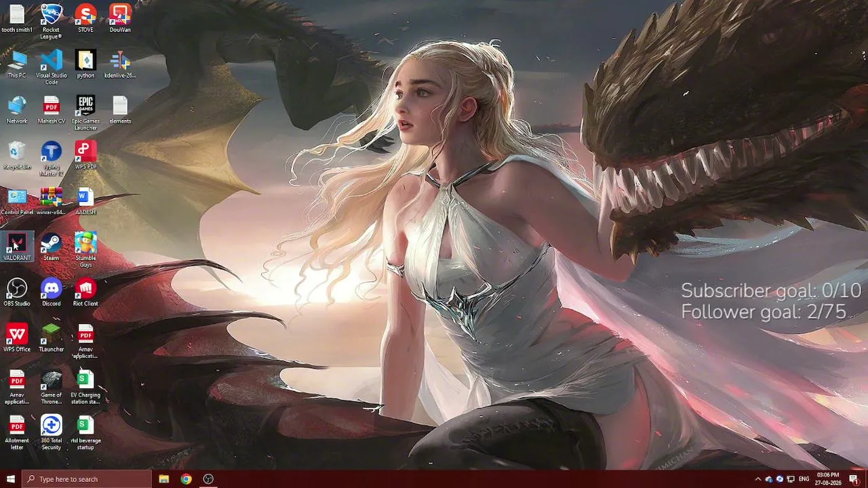Click the Discord desktop shortcut

51,291
